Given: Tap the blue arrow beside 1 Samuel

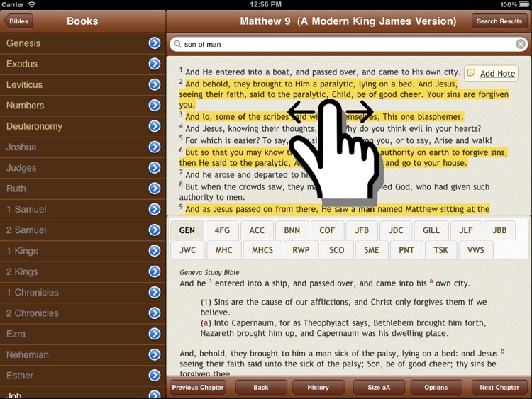Looking at the screenshot, I should pyautogui.click(x=155, y=209).
